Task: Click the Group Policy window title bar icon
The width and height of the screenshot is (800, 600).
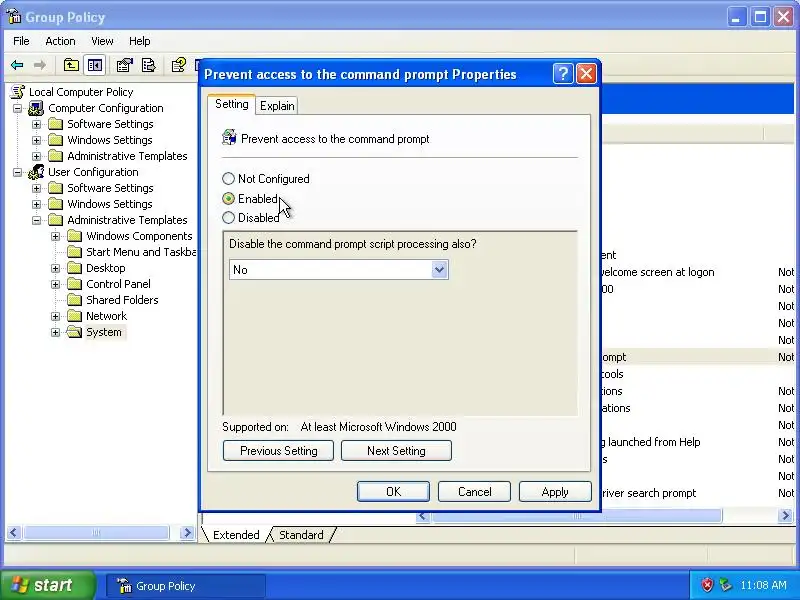Action: click(14, 17)
